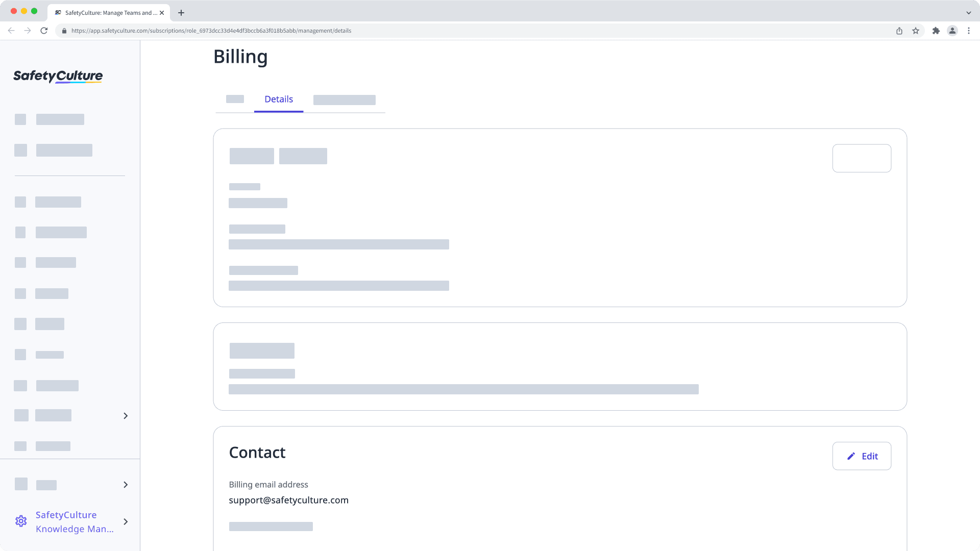The width and height of the screenshot is (980, 551).
Task: Open the browser extensions puzzle icon
Action: pos(936,31)
